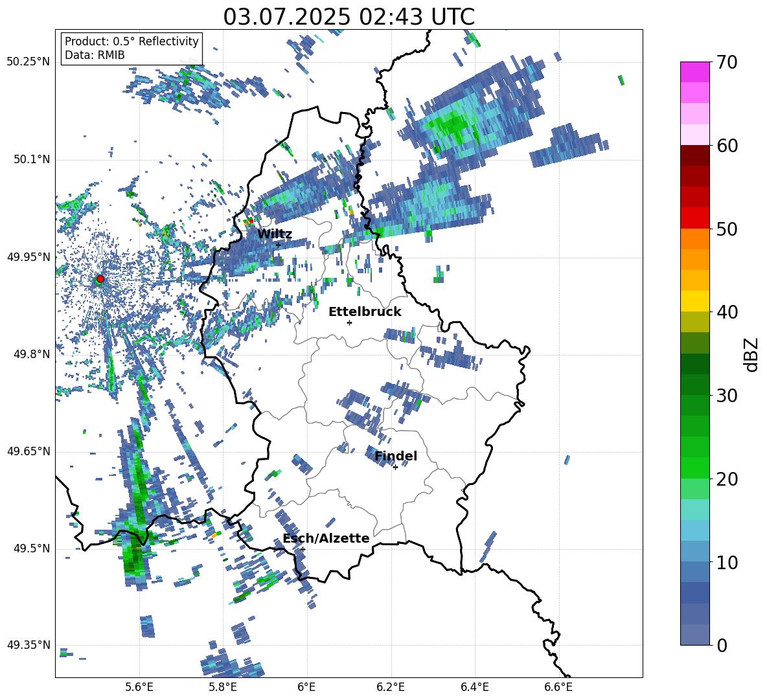The width and height of the screenshot is (767, 700).
Task: Click the 5.6°E longitude label
Action: (x=139, y=687)
